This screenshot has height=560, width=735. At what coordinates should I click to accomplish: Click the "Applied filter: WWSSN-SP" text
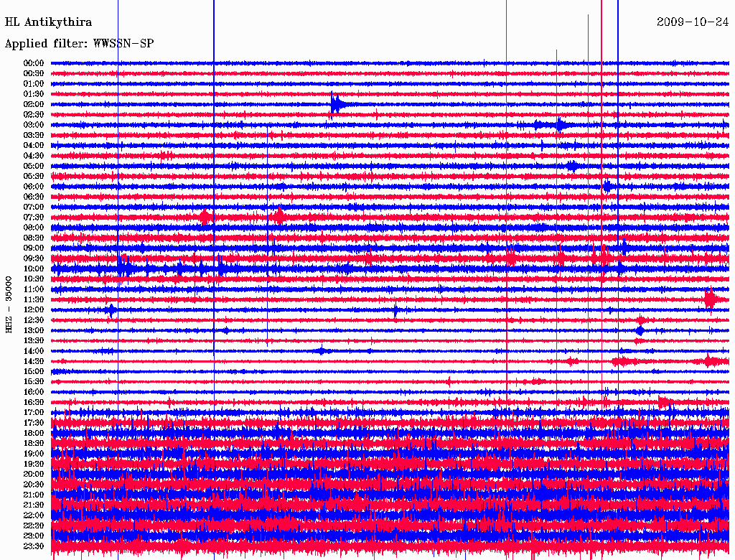pos(79,44)
